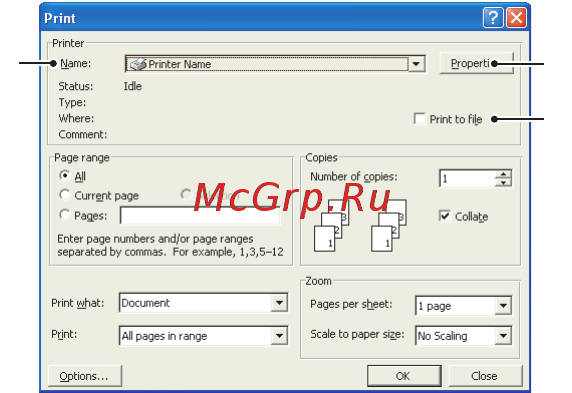Screen dimensions: 572x393
Task: Expand Pages per sheet dropdown
Action: pos(503,305)
